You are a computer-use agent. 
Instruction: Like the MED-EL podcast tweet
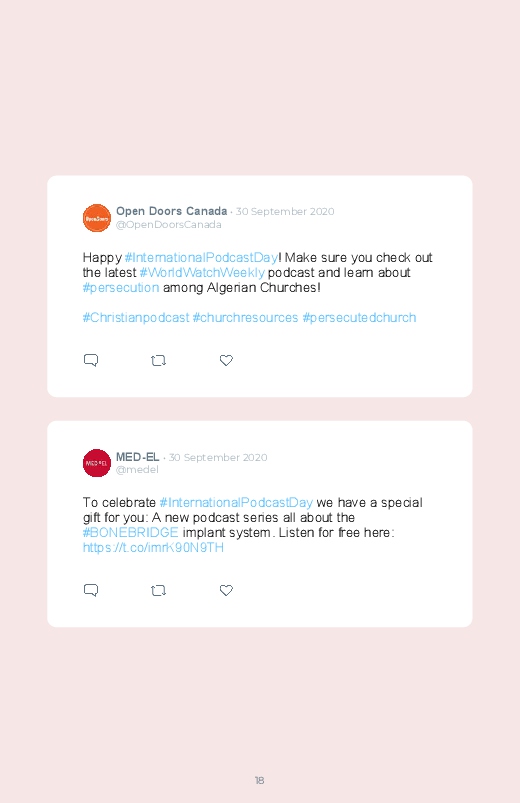click(x=226, y=590)
